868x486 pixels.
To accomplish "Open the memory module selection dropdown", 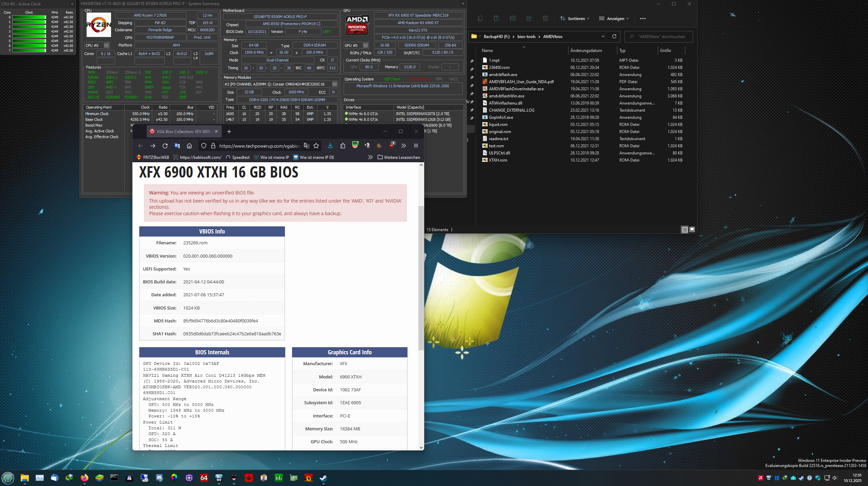I will click(334, 84).
